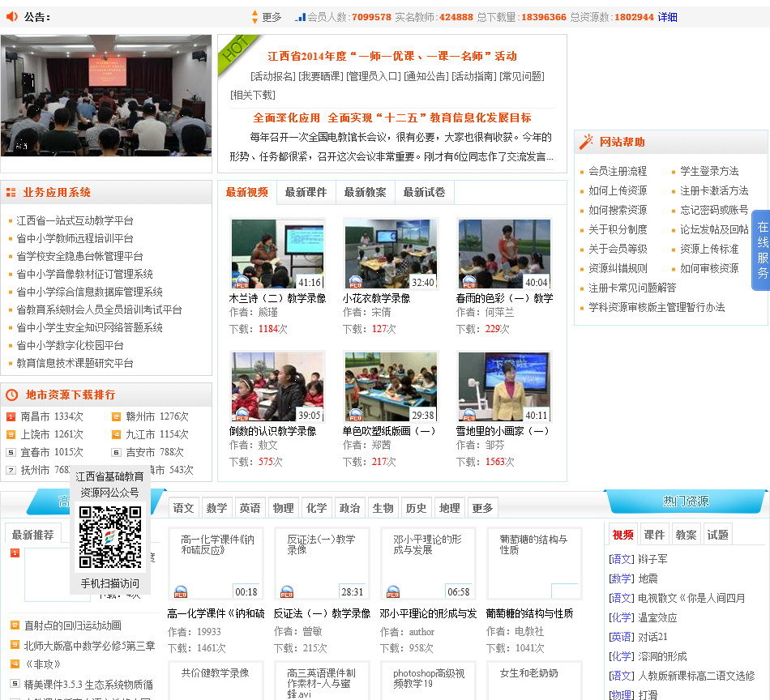Click rank 1 badge beside 南昌市
The image size is (770, 700).
click(11, 416)
